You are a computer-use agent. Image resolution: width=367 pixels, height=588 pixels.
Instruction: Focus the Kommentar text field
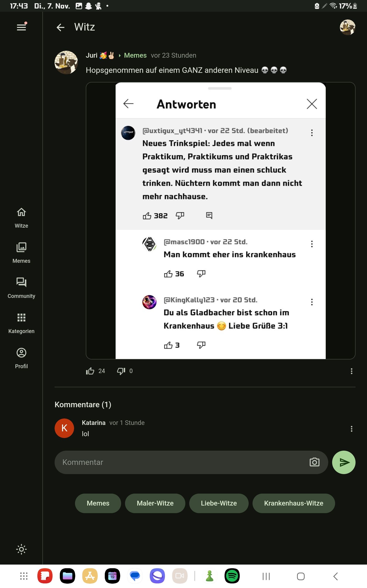pyautogui.click(x=180, y=462)
